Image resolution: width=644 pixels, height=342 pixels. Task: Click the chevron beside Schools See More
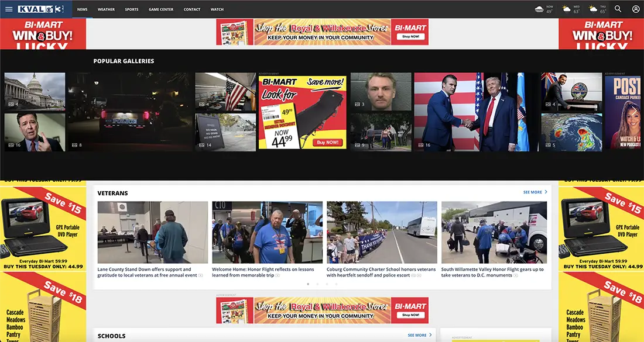pyautogui.click(x=430, y=335)
